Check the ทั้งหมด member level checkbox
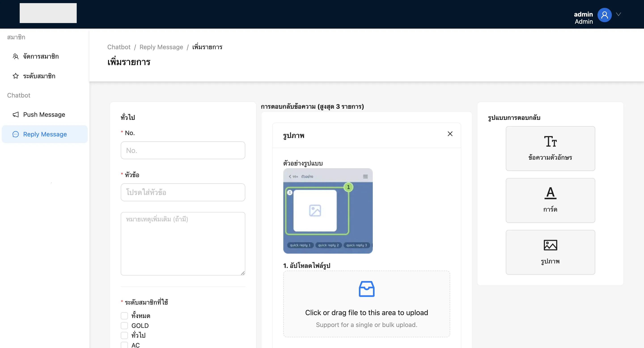The width and height of the screenshot is (644, 348). 124,316
